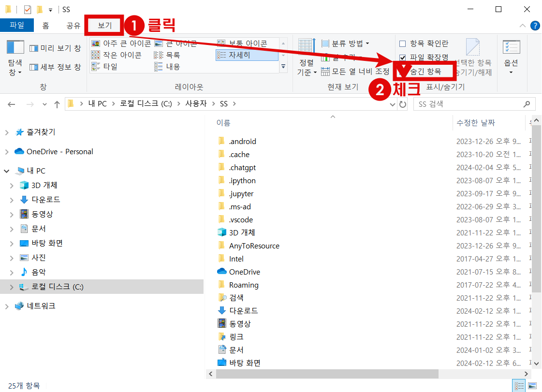
Task: Open the 파일 menu
Action: pyautogui.click(x=17, y=25)
